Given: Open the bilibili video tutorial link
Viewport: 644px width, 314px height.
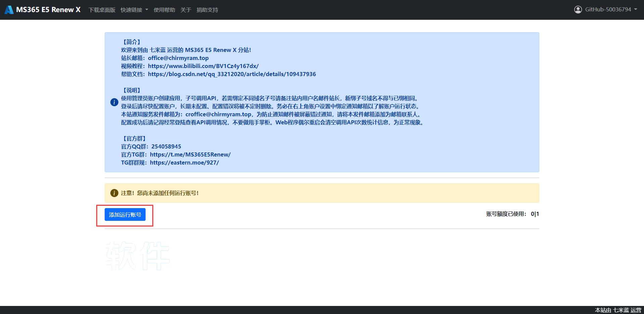Looking at the screenshot, I should point(203,66).
